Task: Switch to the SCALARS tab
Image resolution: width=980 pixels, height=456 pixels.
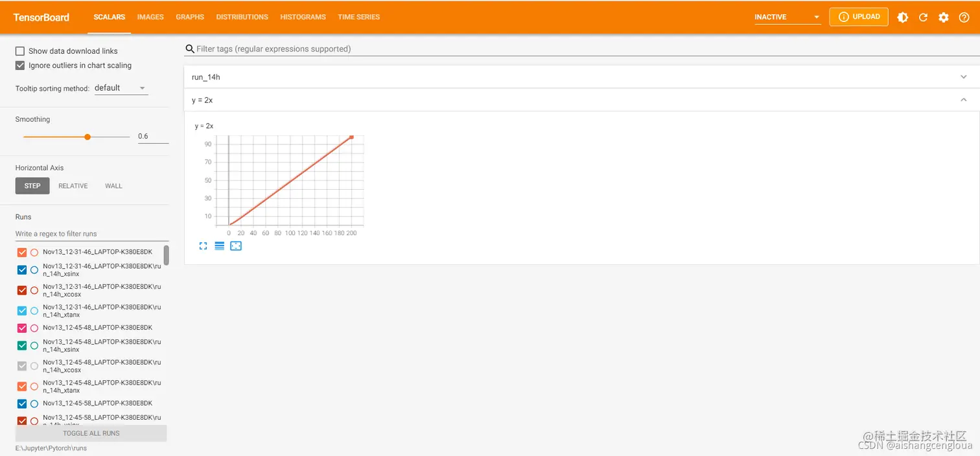Action: [x=110, y=17]
